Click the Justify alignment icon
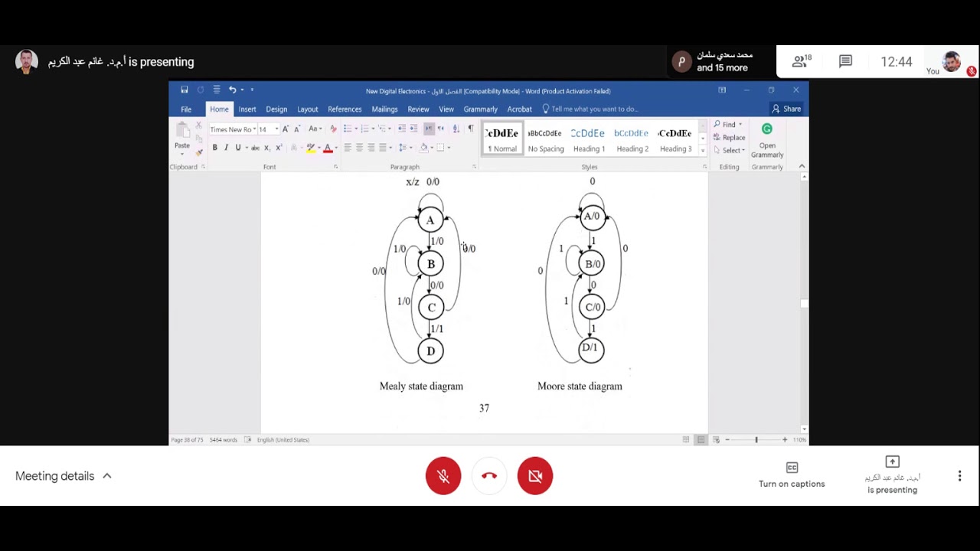 pyautogui.click(x=383, y=148)
